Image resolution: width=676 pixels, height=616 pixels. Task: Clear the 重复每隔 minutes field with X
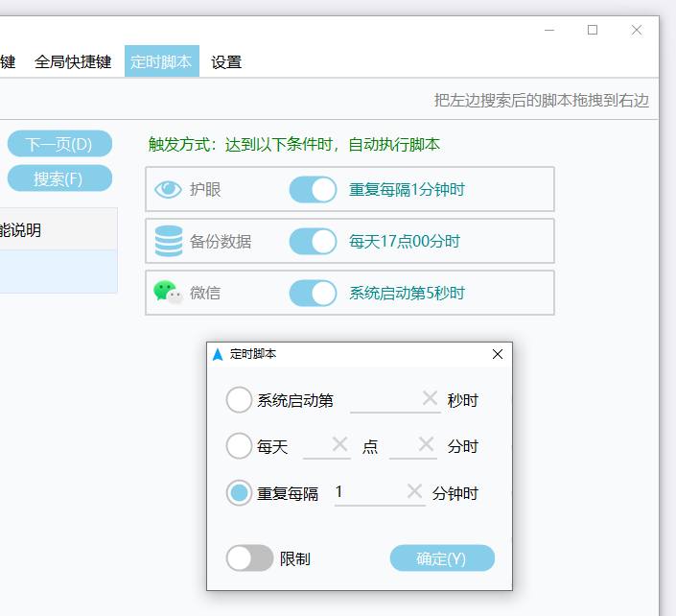pos(414,492)
